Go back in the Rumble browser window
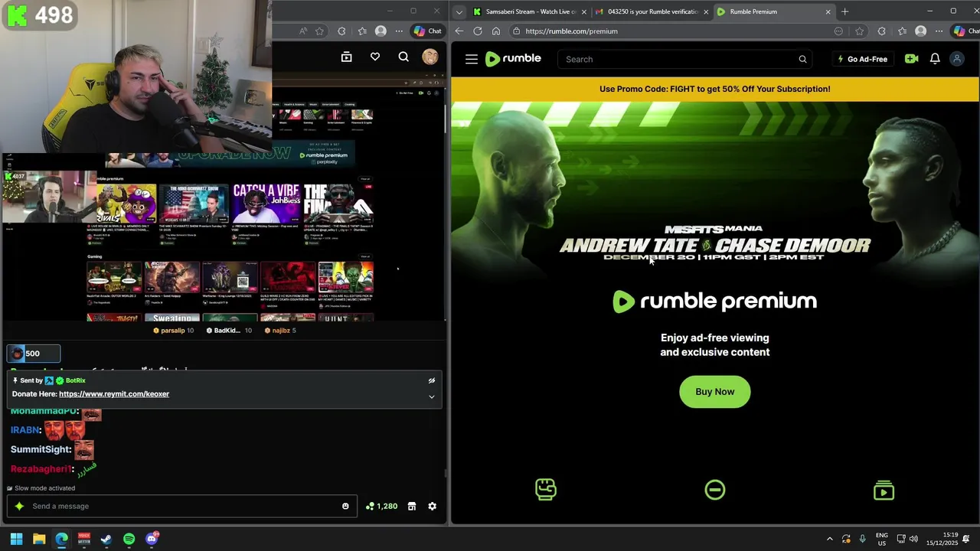 pyautogui.click(x=459, y=31)
